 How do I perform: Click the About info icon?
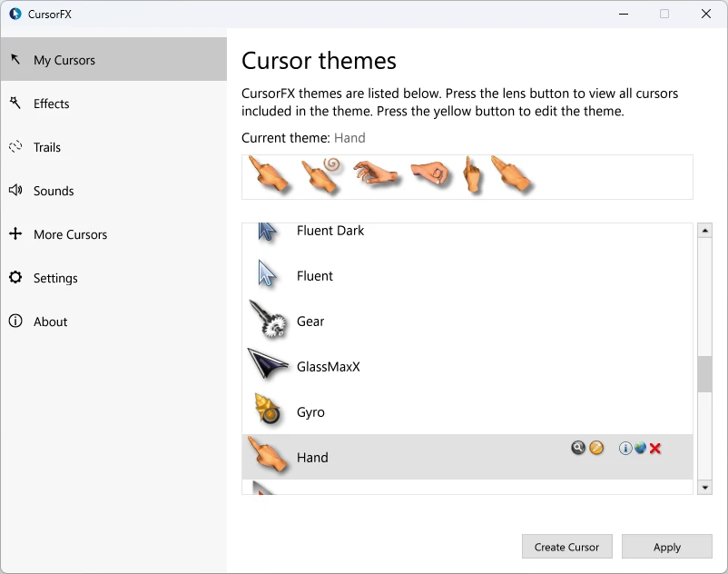coord(15,321)
